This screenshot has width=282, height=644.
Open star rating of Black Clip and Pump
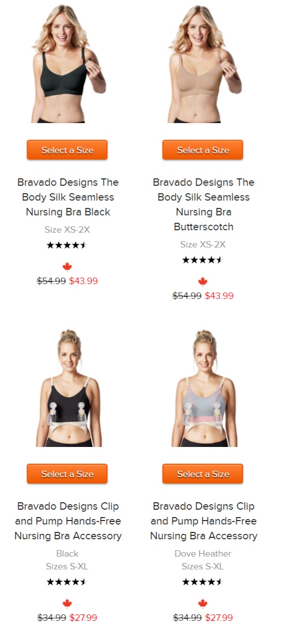67,582
